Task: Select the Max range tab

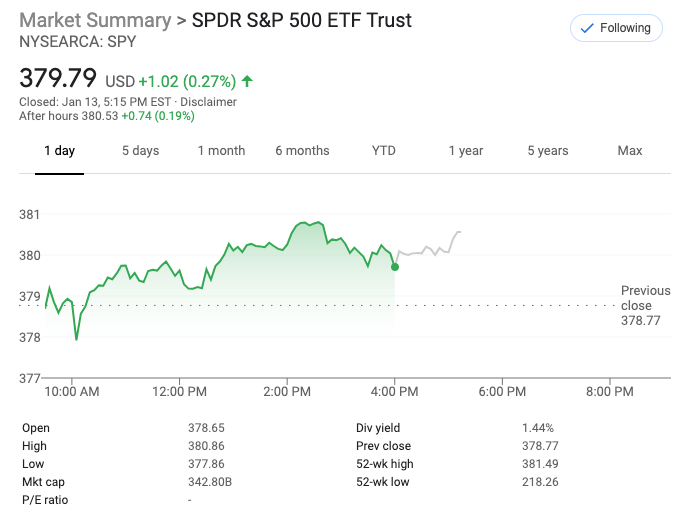Action: 629,151
